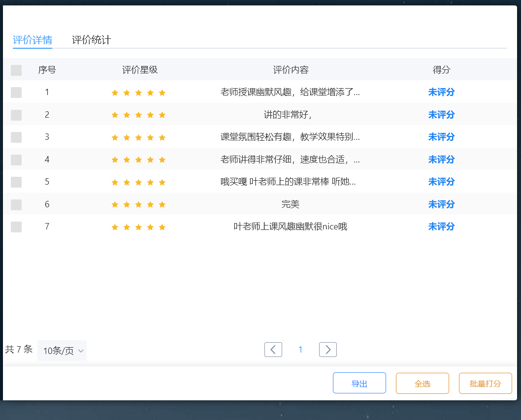The width and height of the screenshot is (521, 420).
Task: Click the 评价星级 column header
Action: 140,70
